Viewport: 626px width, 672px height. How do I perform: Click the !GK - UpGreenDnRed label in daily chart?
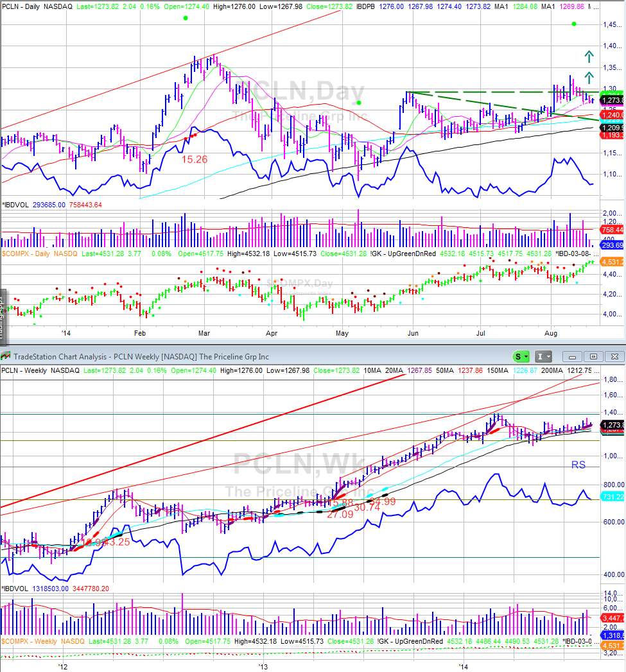(403, 254)
